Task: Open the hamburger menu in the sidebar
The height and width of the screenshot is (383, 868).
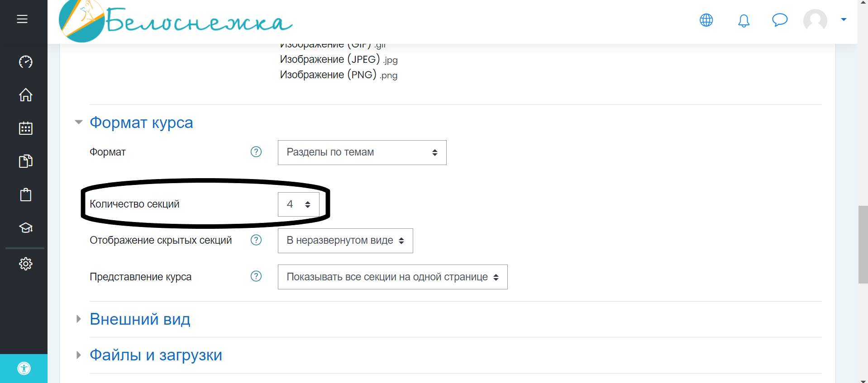Action: pyautogui.click(x=22, y=19)
